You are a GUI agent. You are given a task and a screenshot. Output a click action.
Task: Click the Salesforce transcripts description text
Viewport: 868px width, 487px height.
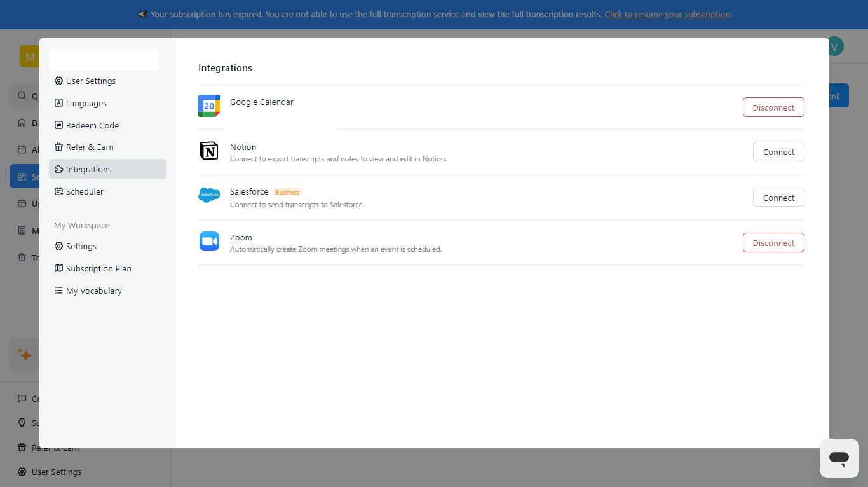(x=297, y=205)
